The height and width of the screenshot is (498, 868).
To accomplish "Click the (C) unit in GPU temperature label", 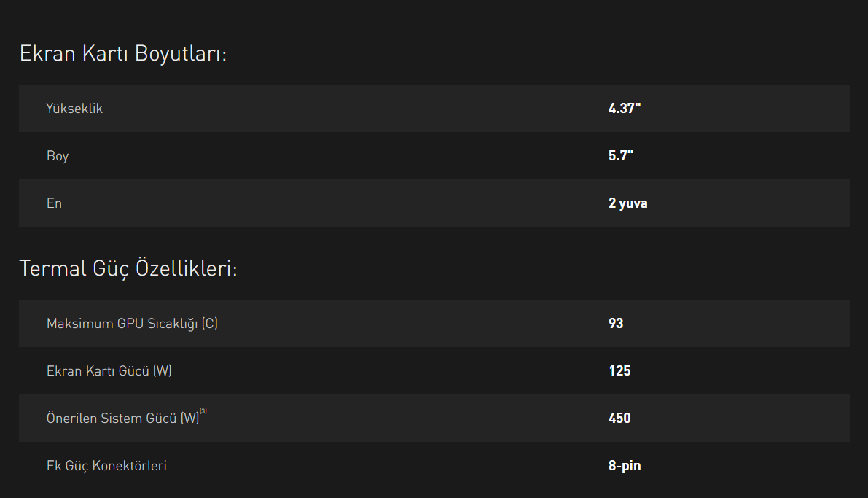I will pyautogui.click(x=210, y=323).
